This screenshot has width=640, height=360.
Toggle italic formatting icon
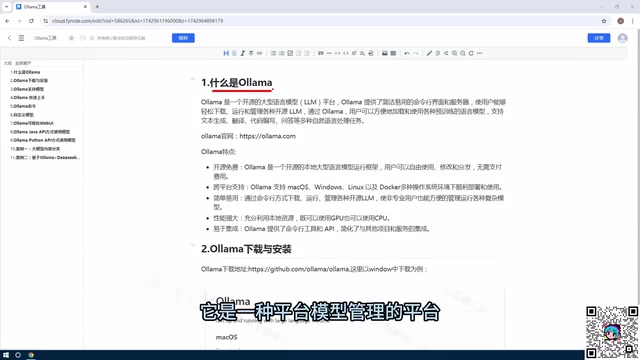click(x=242, y=53)
